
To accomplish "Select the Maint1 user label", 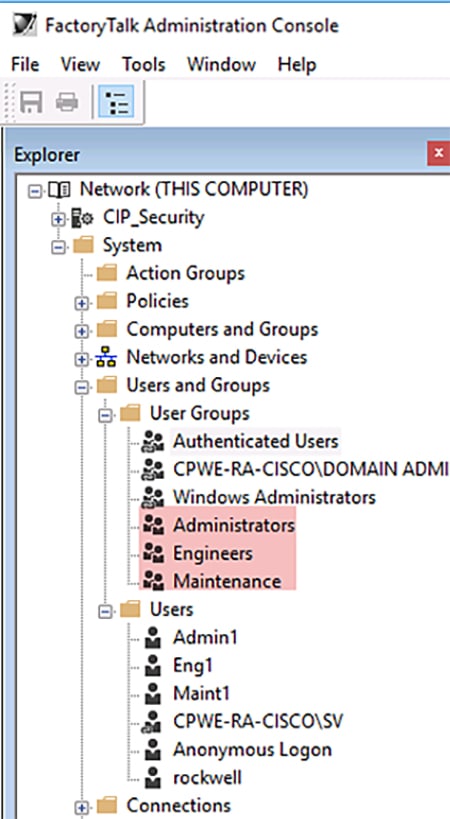I will (x=202, y=694).
